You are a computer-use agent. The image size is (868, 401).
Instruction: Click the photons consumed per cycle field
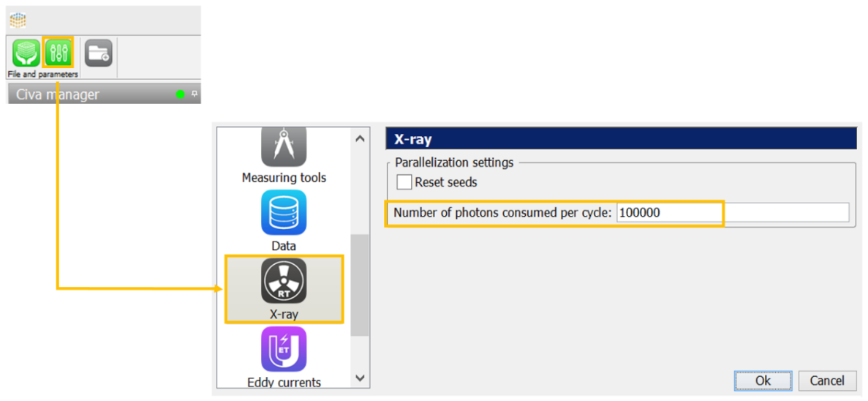[731, 213]
